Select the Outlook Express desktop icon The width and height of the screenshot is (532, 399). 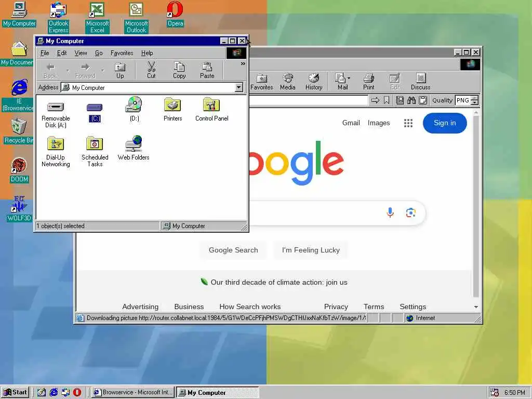58,17
